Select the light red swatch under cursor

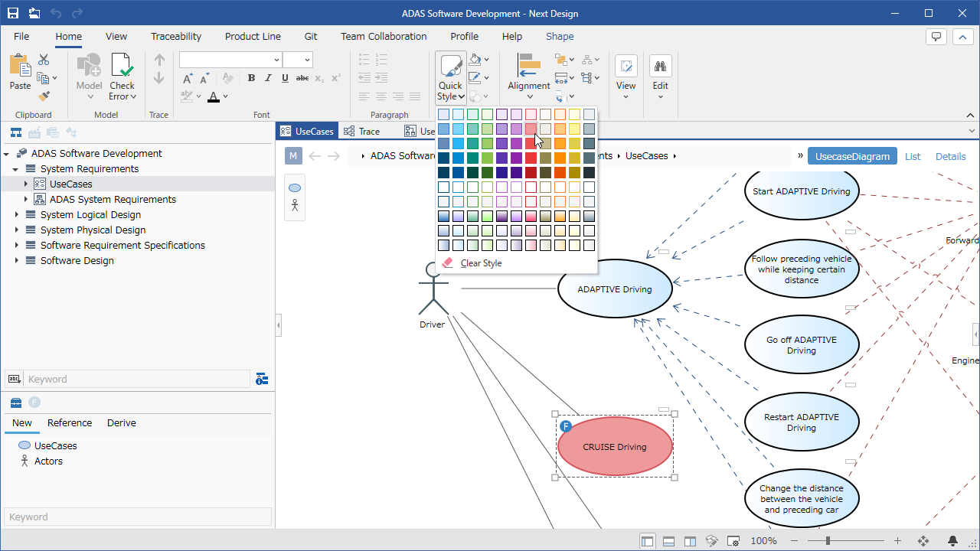pos(531,129)
